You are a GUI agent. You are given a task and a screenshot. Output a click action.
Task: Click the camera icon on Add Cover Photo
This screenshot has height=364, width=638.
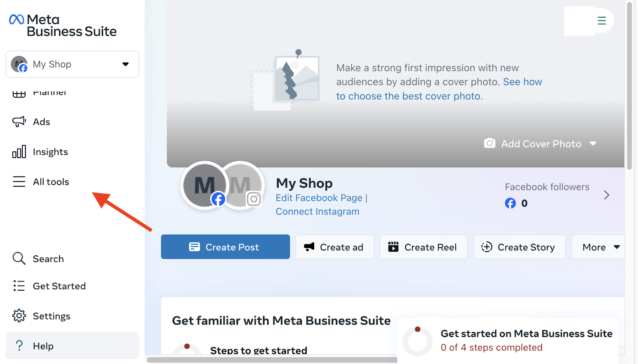click(490, 143)
